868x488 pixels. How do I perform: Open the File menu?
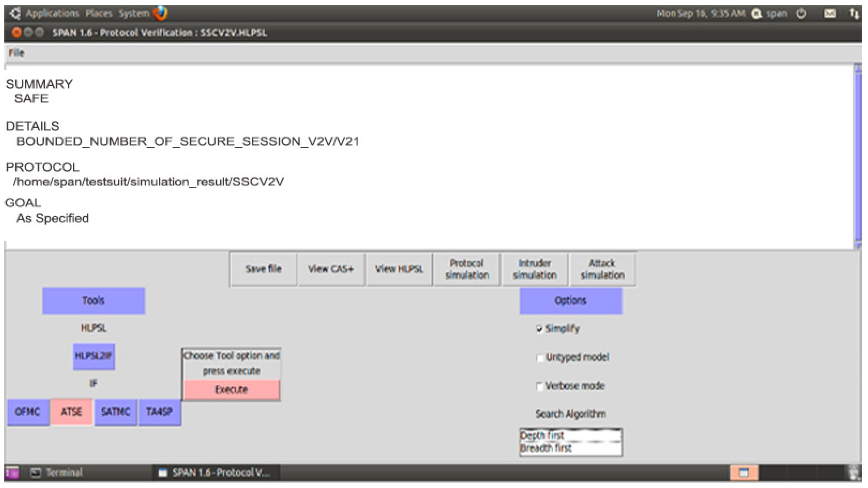(x=16, y=53)
